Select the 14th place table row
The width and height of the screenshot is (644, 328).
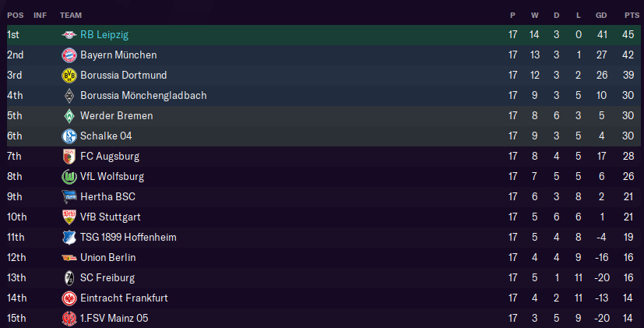(311, 298)
